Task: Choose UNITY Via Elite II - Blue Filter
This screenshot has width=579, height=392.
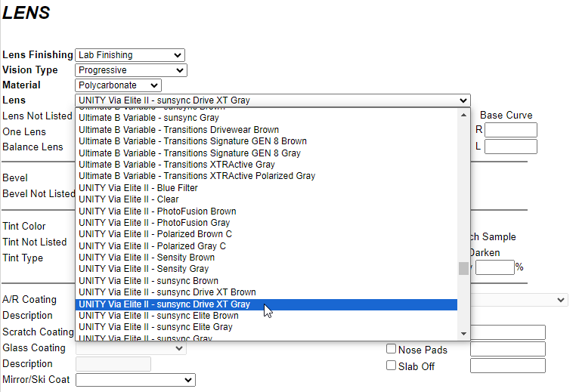Action: tap(139, 188)
